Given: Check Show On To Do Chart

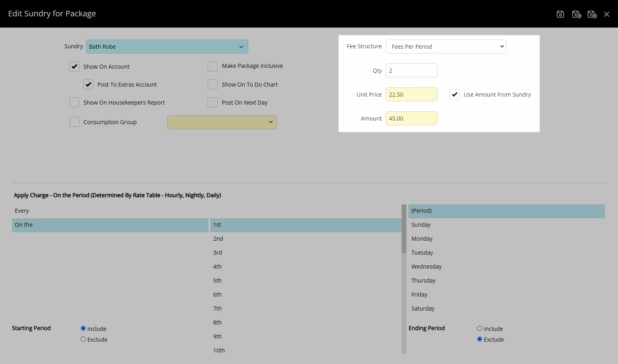Looking at the screenshot, I should (x=212, y=84).
